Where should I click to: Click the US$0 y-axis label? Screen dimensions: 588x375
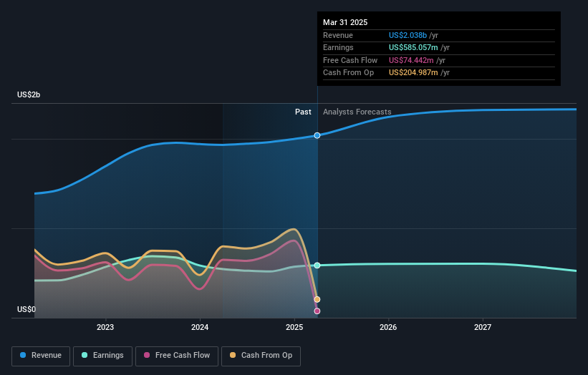pos(26,309)
